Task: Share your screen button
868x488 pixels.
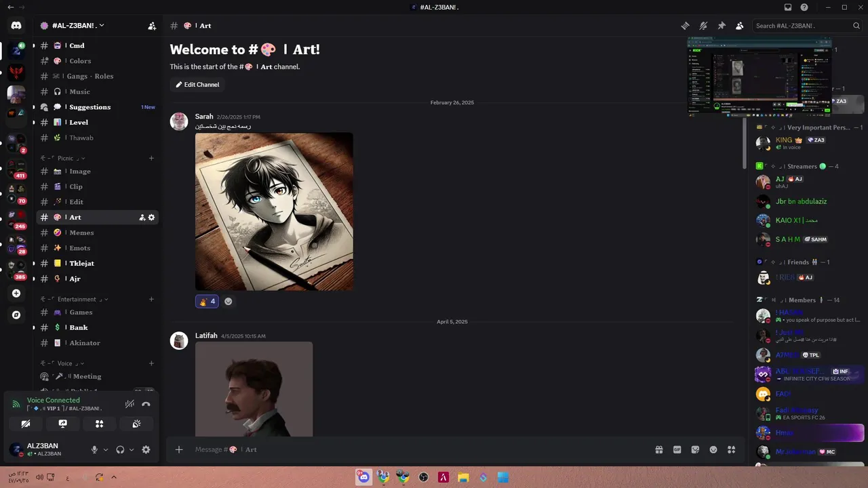Action: click(x=62, y=424)
